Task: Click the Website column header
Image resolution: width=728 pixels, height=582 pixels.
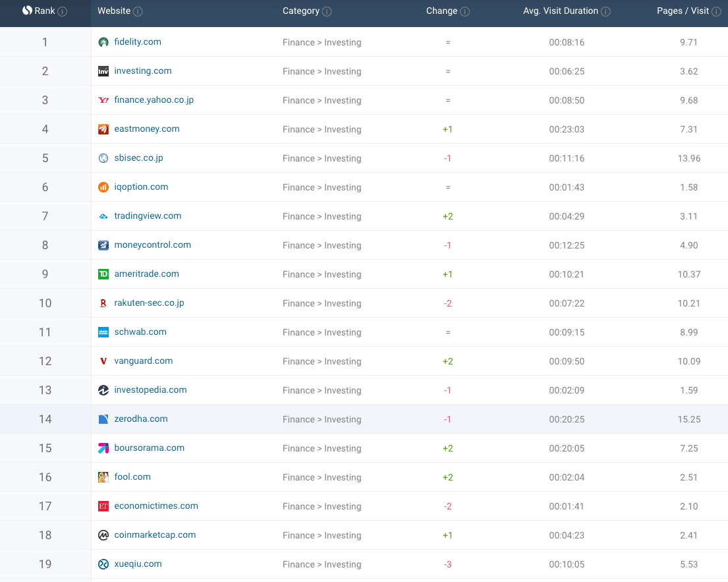Action: (114, 11)
